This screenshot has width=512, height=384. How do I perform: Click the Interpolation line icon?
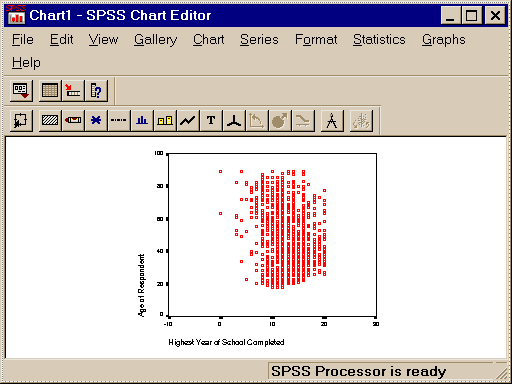click(188, 120)
